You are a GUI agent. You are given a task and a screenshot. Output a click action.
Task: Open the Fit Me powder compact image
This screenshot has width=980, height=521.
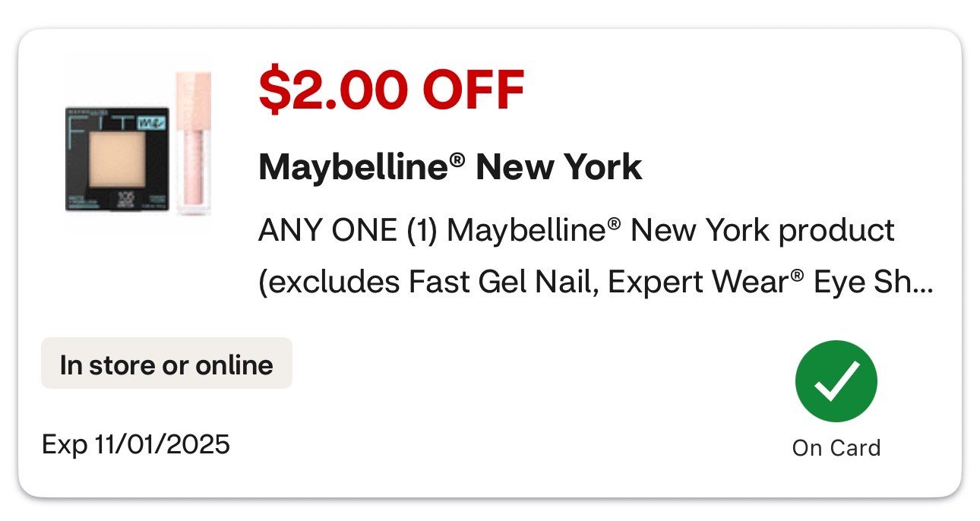coord(115,159)
